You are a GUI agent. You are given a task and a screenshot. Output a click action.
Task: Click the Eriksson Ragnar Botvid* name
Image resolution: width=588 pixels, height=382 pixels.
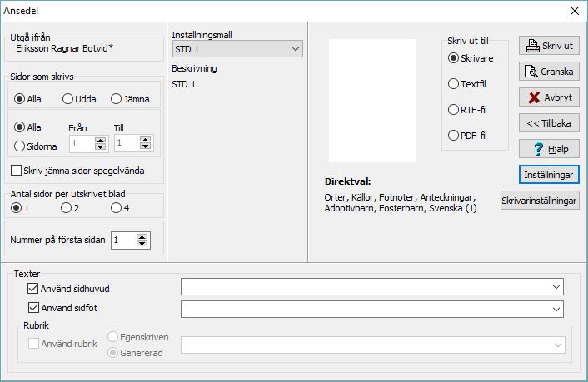[64, 48]
